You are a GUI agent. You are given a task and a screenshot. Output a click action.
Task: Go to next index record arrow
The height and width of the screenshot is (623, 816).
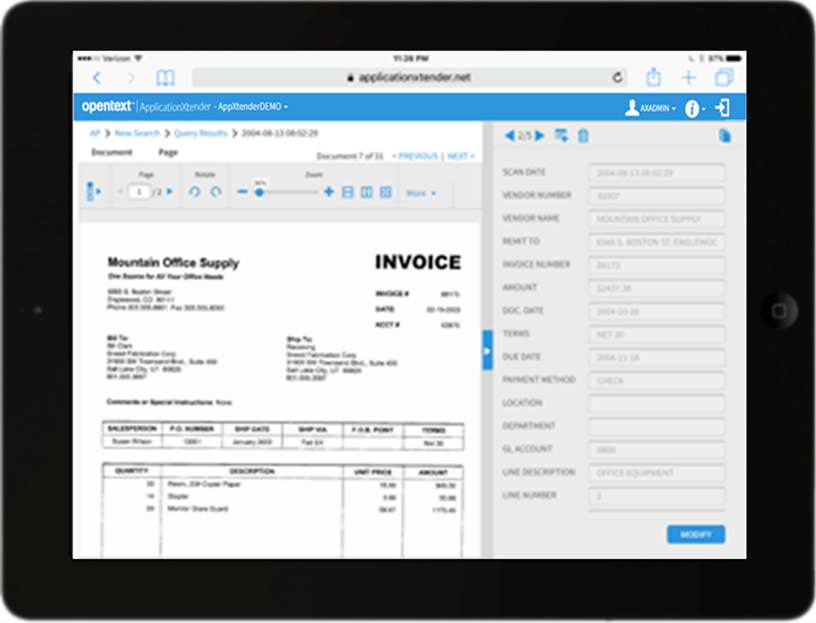point(540,136)
